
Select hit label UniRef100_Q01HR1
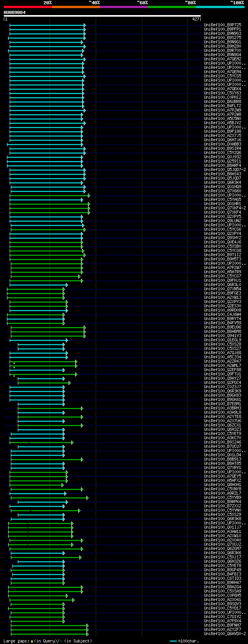pyautogui.click(x=222, y=204)
